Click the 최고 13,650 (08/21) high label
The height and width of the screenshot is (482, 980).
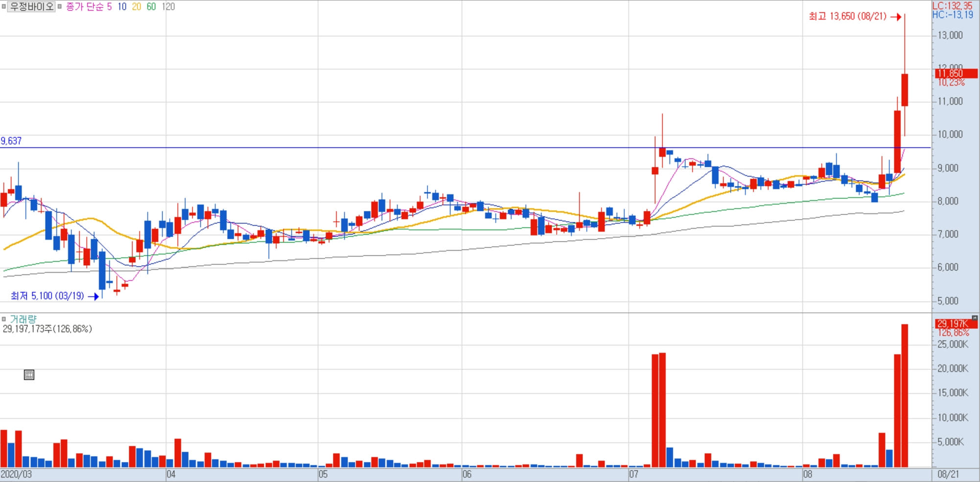point(847,16)
